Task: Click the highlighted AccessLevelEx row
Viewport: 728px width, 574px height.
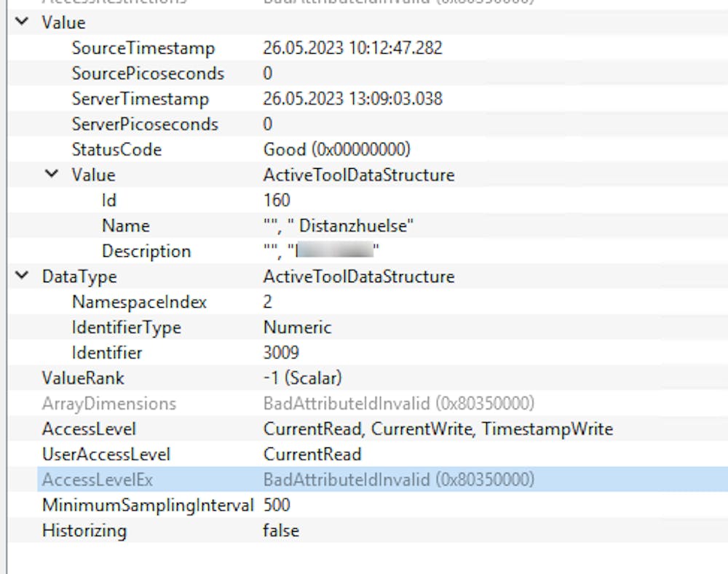Action: click(100, 479)
